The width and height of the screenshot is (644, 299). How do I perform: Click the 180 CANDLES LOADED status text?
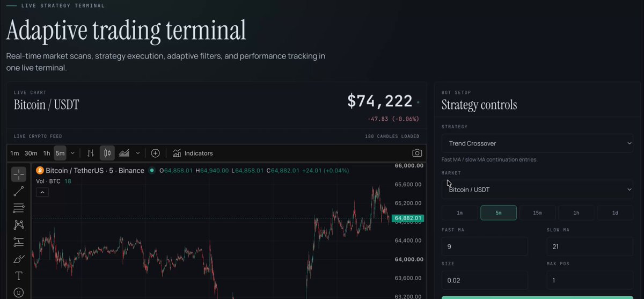pos(392,136)
